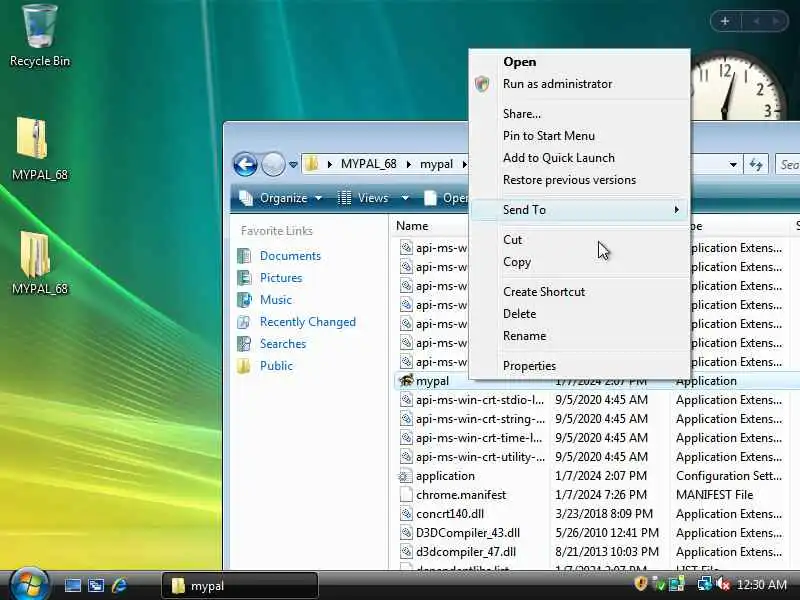The width and height of the screenshot is (800, 600).
Task: Click MYPAL_68 in the address breadcrumb
Action: [368, 164]
